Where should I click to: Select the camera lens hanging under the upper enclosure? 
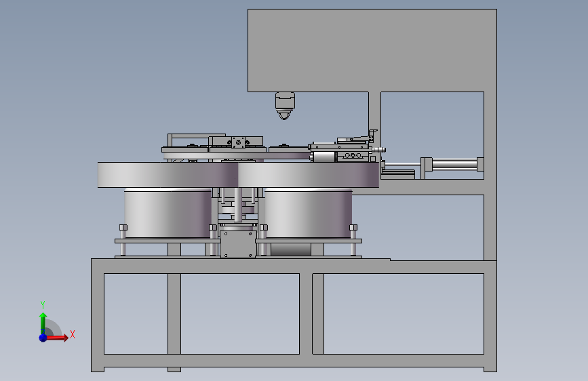(285, 106)
